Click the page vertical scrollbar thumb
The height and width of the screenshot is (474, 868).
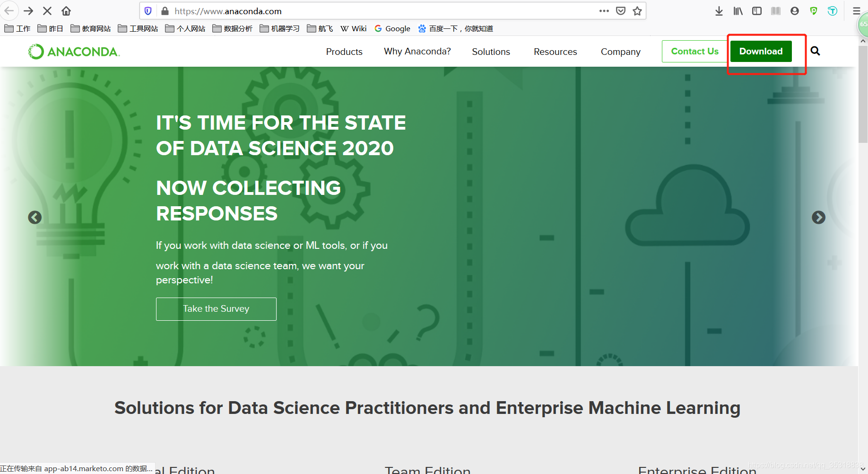[x=863, y=95]
